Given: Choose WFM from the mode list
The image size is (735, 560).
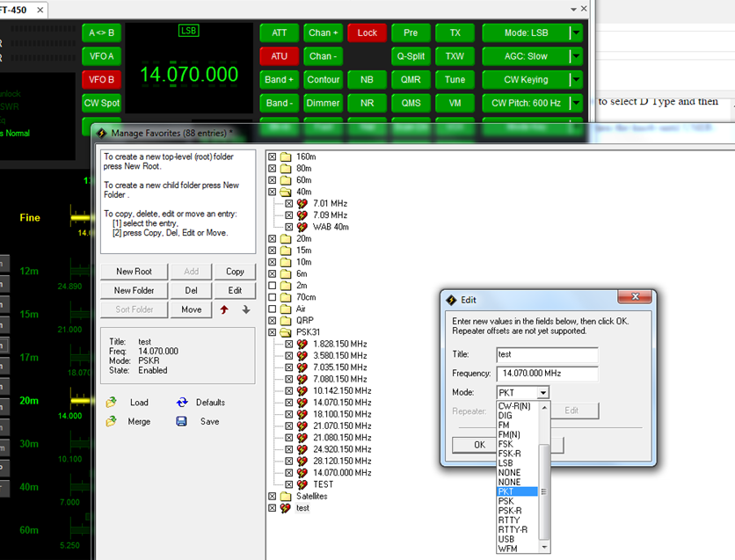Looking at the screenshot, I should pyautogui.click(x=518, y=549).
